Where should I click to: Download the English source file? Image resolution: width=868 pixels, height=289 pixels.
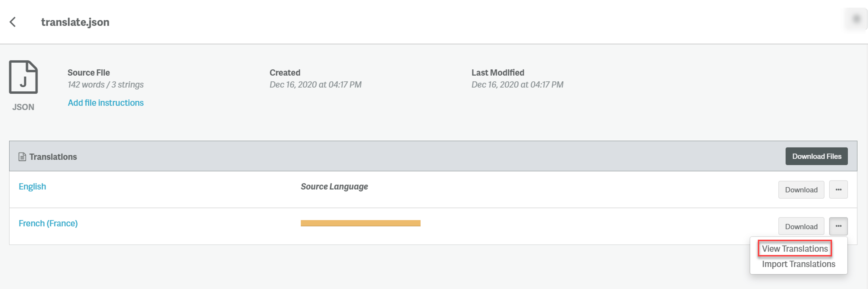(x=801, y=190)
